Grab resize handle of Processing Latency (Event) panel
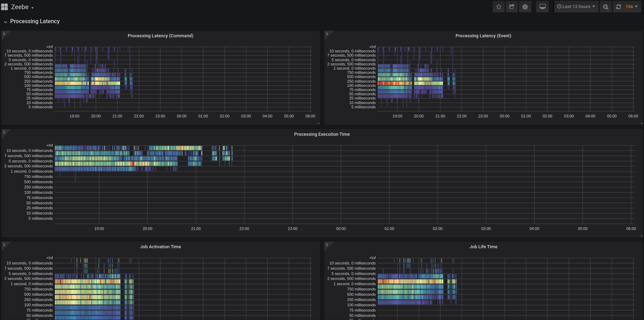The width and height of the screenshot is (644, 320). tap(641, 123)
